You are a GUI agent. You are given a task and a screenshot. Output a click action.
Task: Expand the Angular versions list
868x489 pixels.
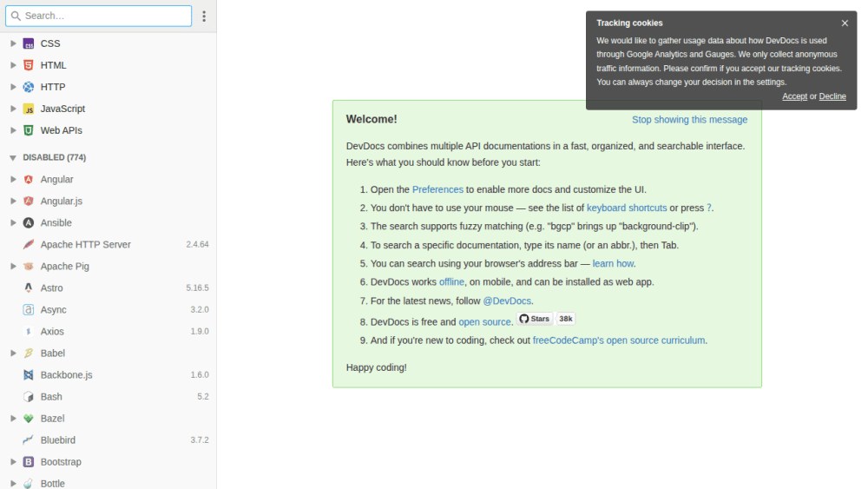click(x=13, y=180)
